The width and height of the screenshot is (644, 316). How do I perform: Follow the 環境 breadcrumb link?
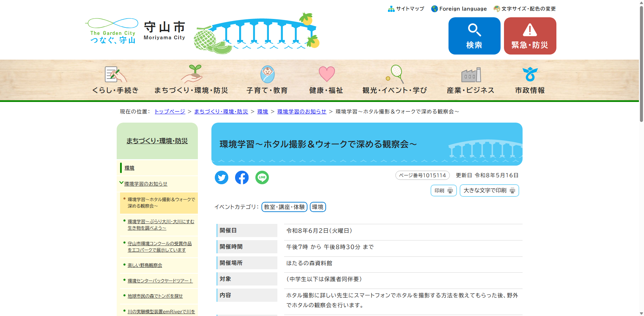point(262,111)
